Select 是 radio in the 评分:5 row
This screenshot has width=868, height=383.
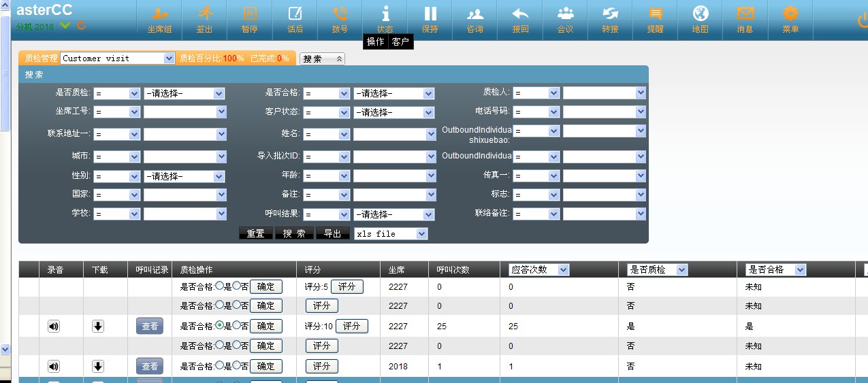pyautogui.click(x=219, y=286)
